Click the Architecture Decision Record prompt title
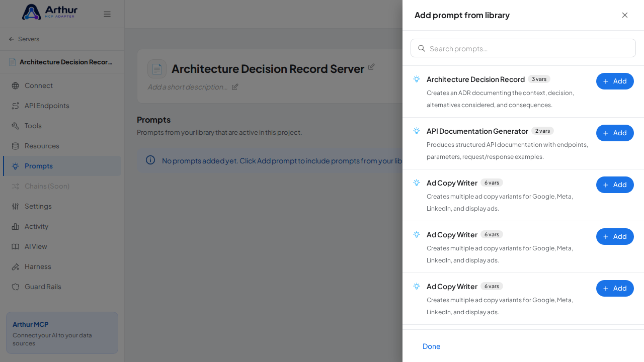The width and height of the screenshot is (644, 362). (x=475, y=79)
